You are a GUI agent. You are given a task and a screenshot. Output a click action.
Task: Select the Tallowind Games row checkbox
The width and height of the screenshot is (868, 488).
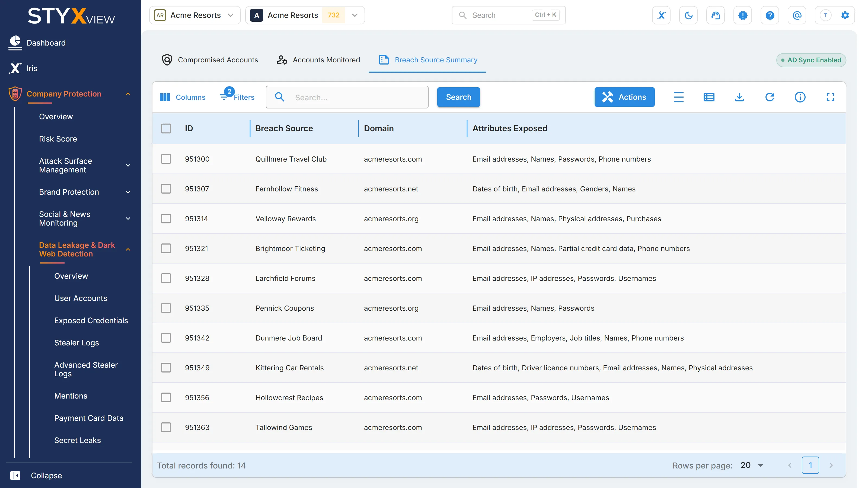pos(166,427)
